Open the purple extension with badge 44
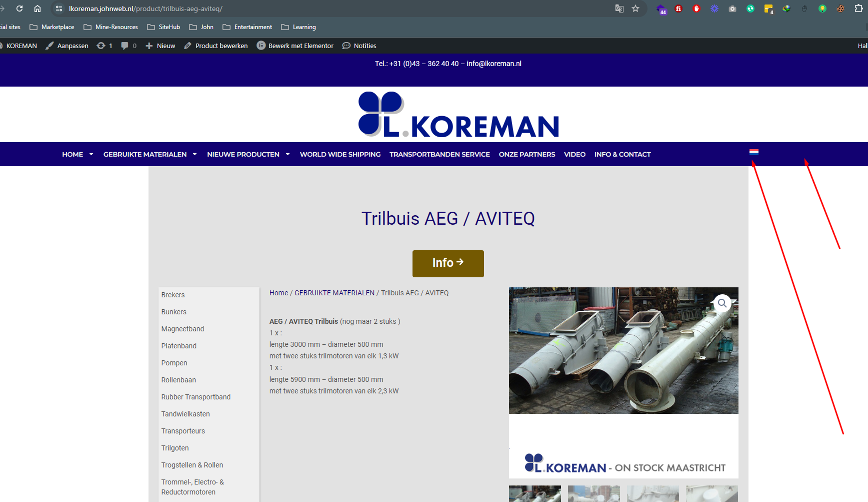The image size is (868, 502). pos(661,9)
